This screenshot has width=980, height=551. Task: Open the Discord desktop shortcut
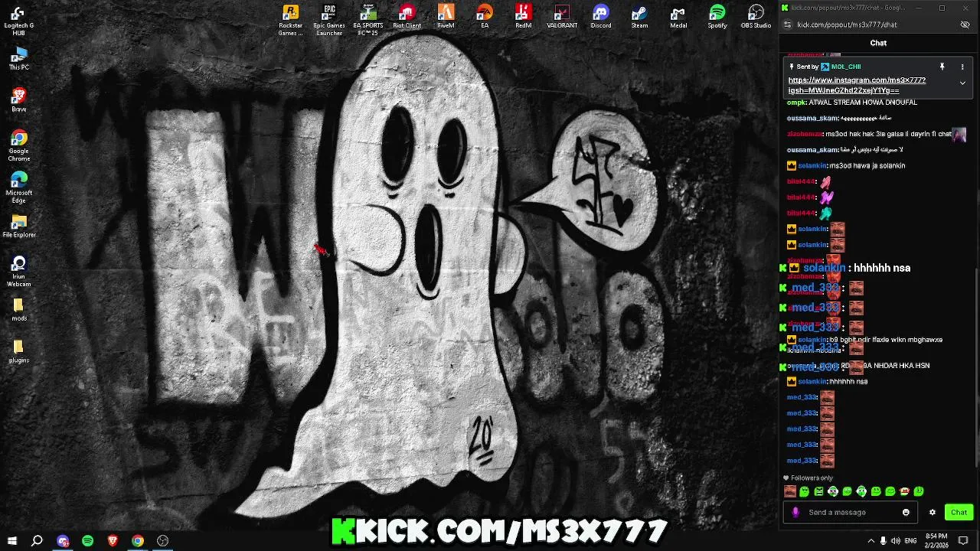(x=601, y=17)
